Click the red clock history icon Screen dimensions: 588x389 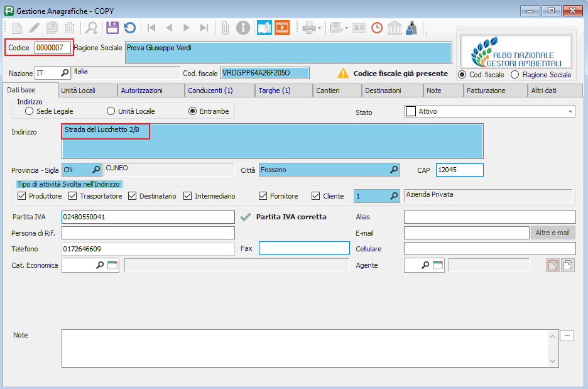(x=377, y=28)
